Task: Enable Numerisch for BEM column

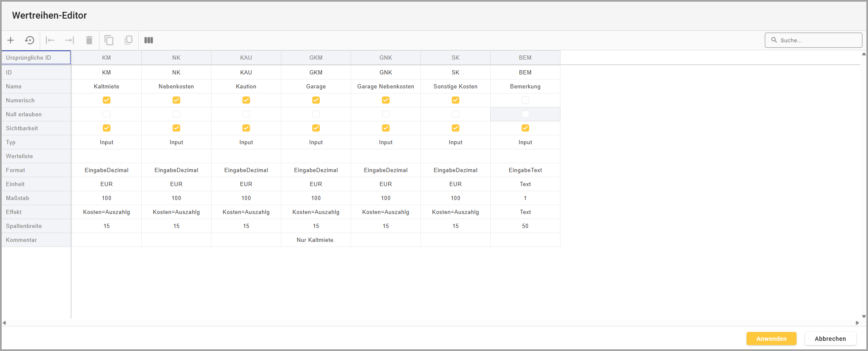Action: click(x=525, y=100)
